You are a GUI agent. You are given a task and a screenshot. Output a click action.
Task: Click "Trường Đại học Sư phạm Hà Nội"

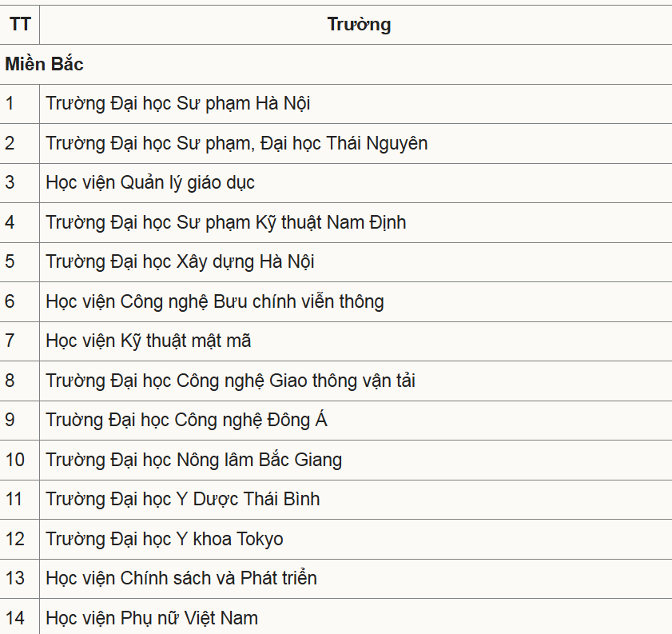tap(178, 103)
